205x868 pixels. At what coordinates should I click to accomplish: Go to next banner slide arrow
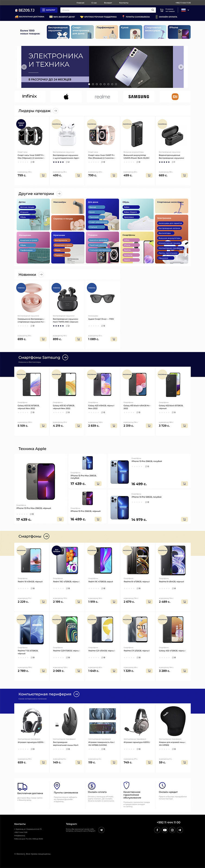[x=181, y=67]
